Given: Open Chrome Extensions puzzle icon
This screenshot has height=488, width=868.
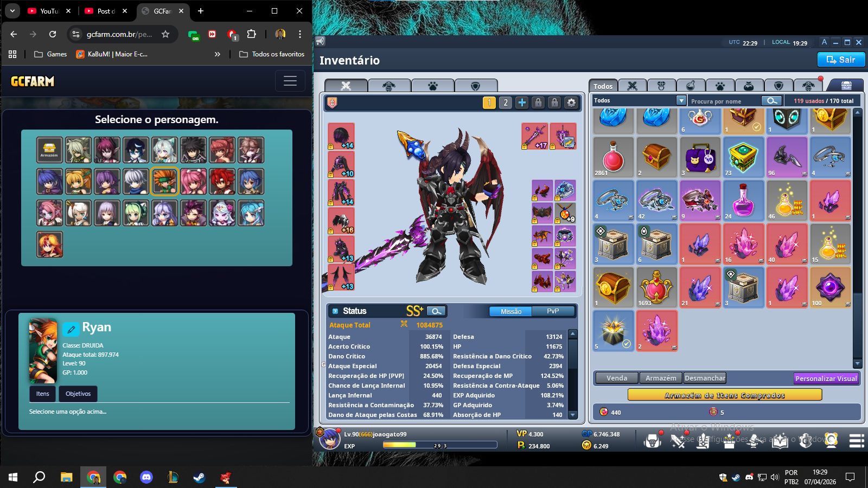Looking at the screenshot, I should (x=251, y=34).
